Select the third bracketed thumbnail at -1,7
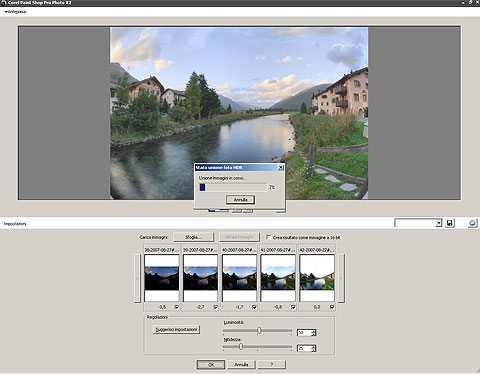The height and width of the screenshot is (374, 480). [239, 278]
